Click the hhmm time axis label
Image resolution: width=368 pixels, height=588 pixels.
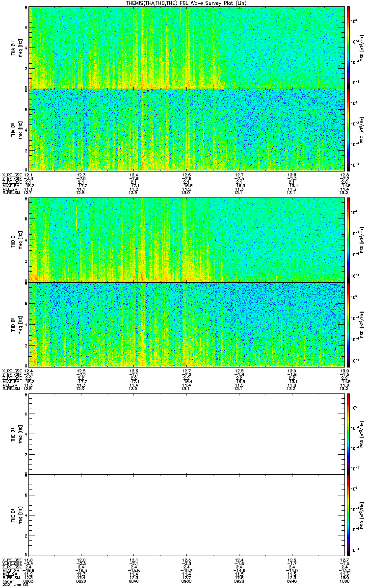7,581
